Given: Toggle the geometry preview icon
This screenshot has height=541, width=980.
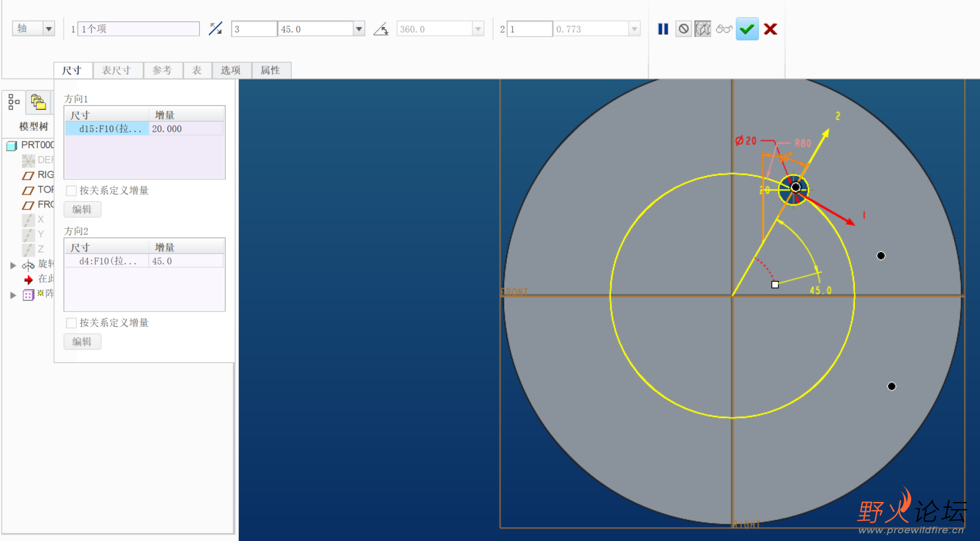Looking at the screenshot, I should pyautogui.click(x=703, y=29).
